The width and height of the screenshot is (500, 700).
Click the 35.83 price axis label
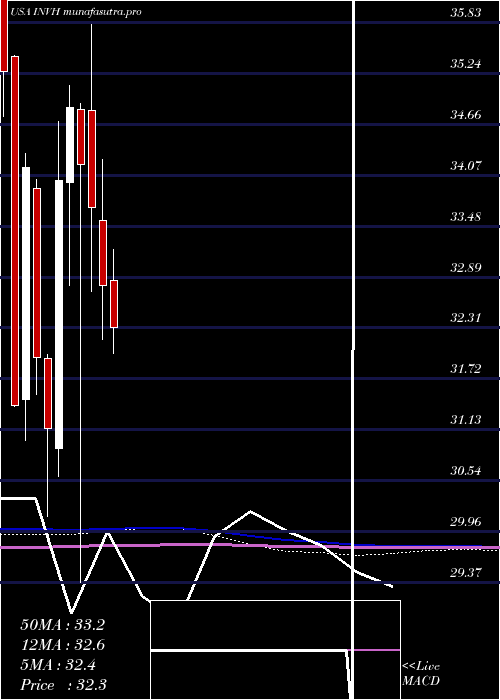point(466,12)
